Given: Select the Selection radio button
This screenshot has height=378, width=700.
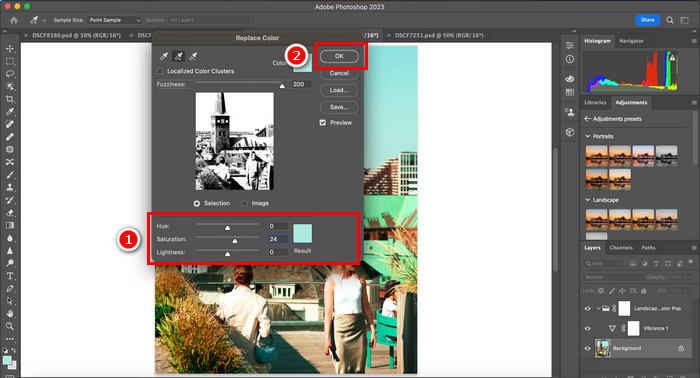Looking at the screenshot, I should coord(197,204).
